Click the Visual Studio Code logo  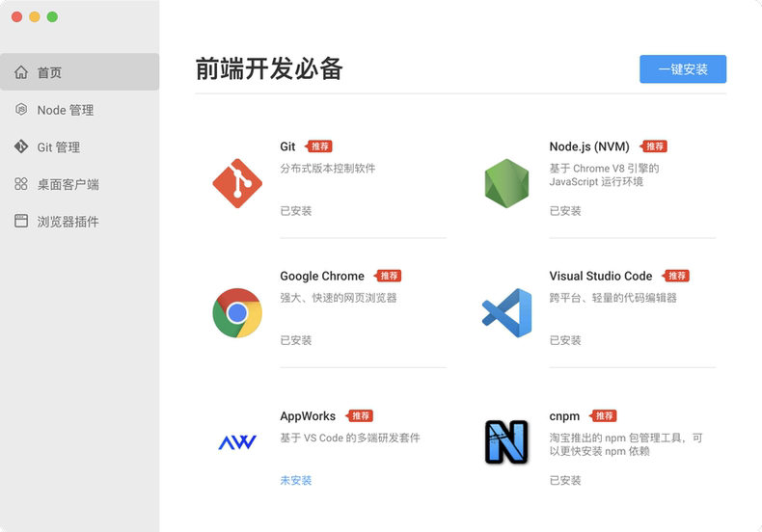pyautogui.click(x=506, y=313)
